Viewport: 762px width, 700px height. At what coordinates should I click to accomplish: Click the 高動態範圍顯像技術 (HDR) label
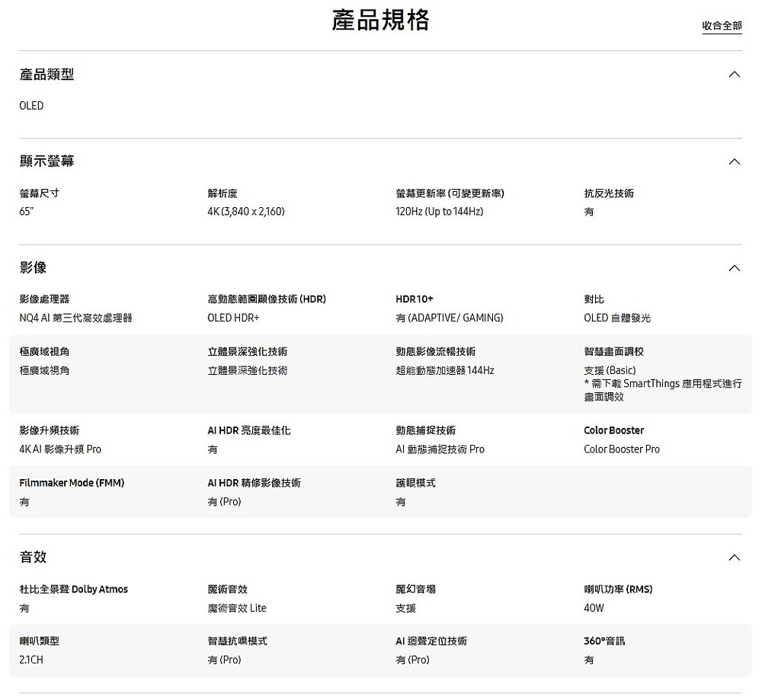267,299
